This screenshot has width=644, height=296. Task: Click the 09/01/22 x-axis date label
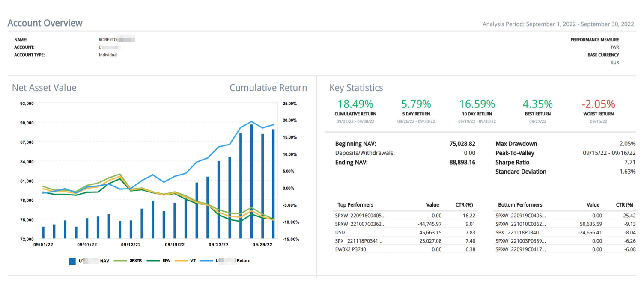tap(43, 245)
